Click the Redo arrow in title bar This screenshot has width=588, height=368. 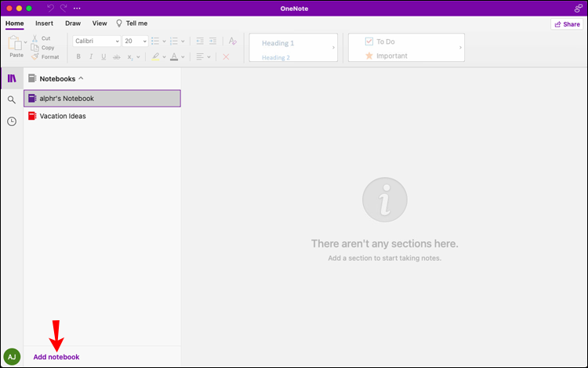[x=64, y=8]
